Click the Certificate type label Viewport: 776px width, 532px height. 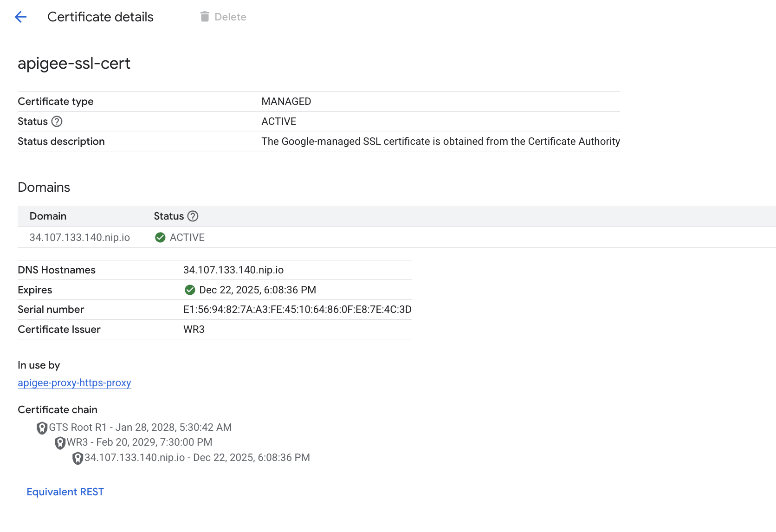click(x=56, y=102)
